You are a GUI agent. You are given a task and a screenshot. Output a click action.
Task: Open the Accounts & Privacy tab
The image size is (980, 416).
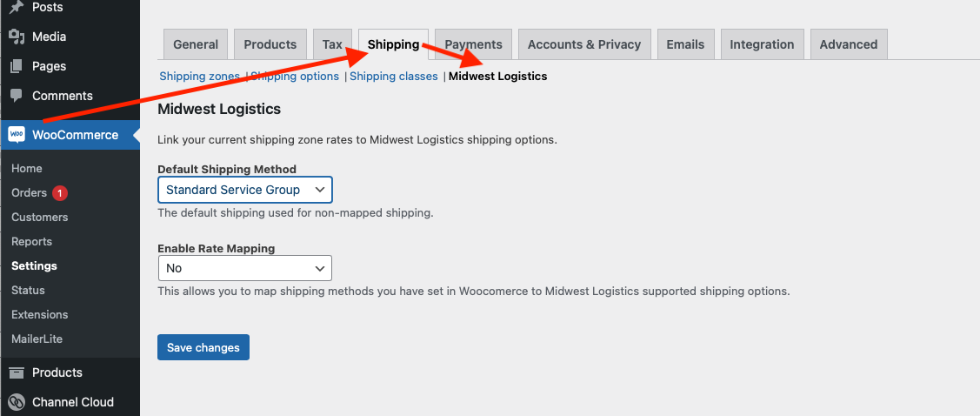pyautogui.click(x=583, y=44)
